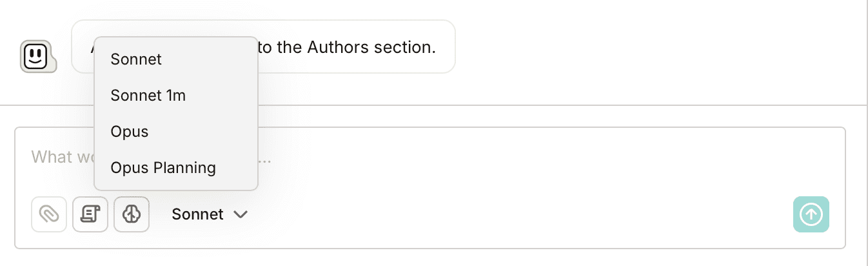
Task: Pick Opus from the model list
Action: pyautogui.click(x=130, y=132)
